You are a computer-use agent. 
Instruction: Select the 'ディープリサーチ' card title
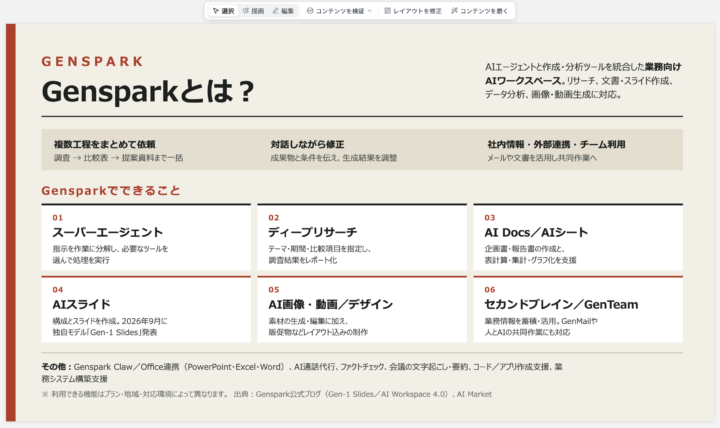pos(312,232)
